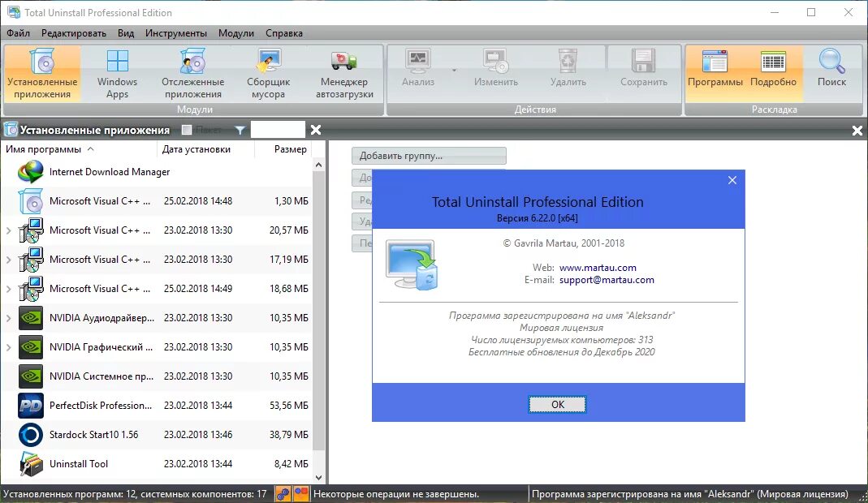Image resolution: width=868 pixels, height=503 pixels.
Task: Click the 17,19 МБ Visual C++ icon
Action: tap(30, 260)
